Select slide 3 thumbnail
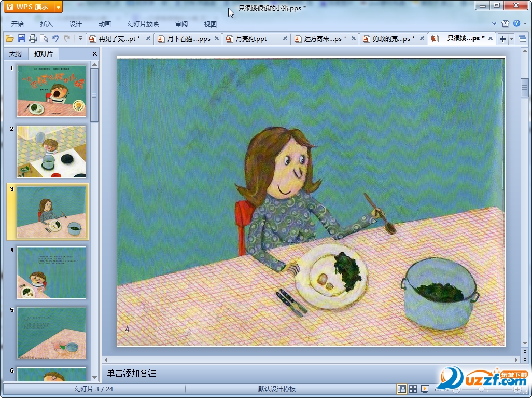 click(x=51, y=212)
